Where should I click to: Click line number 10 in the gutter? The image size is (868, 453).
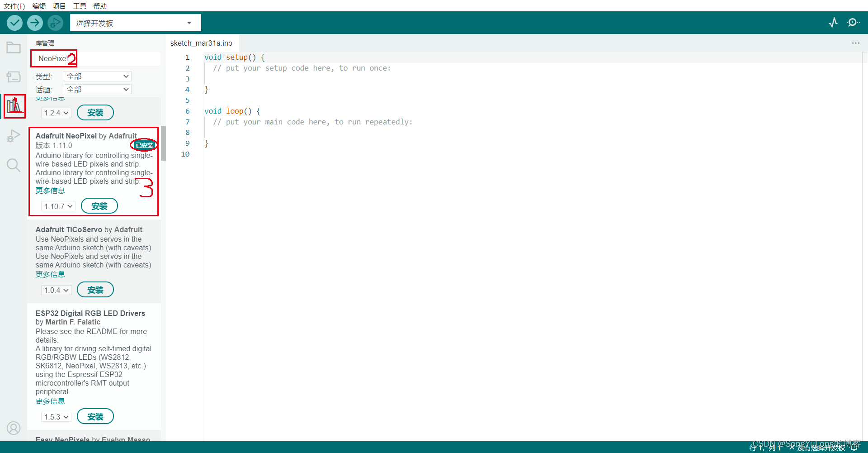pyautogui.click(x=185, y=154)
